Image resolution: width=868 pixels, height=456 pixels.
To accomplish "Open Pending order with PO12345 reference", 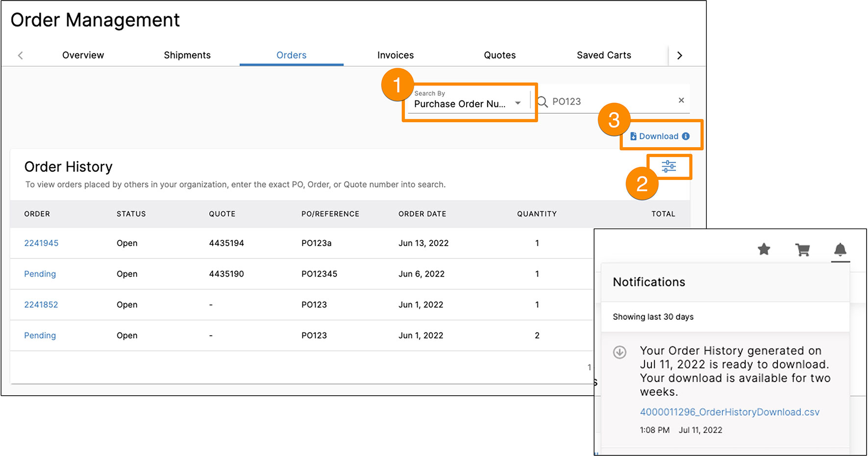I will tap(40, 274).
